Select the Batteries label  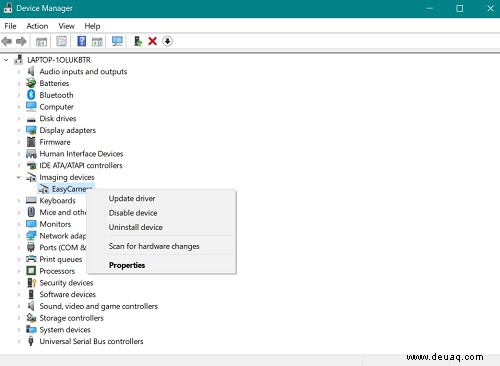pos(54,83)
